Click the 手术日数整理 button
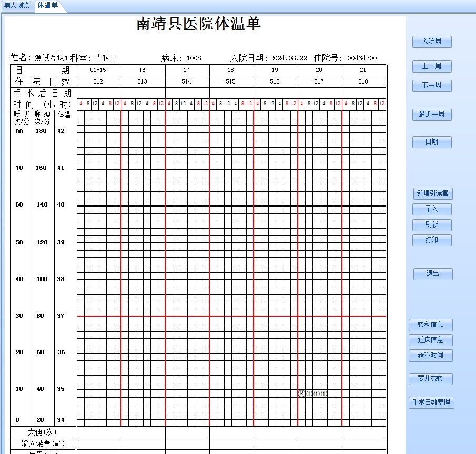476x454 pixels. pyautogui.click(x=431, y=403)
